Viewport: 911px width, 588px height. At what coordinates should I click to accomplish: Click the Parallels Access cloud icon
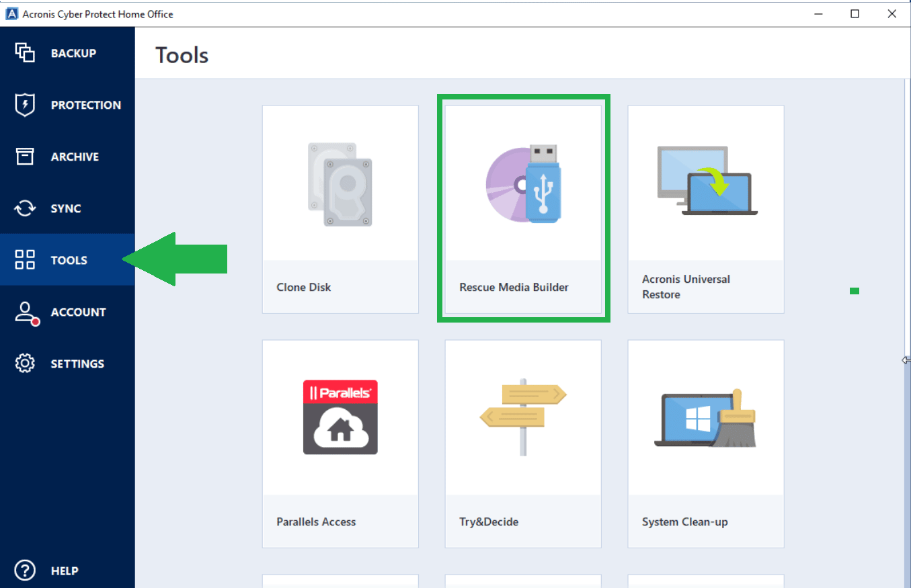coord(340,417)
